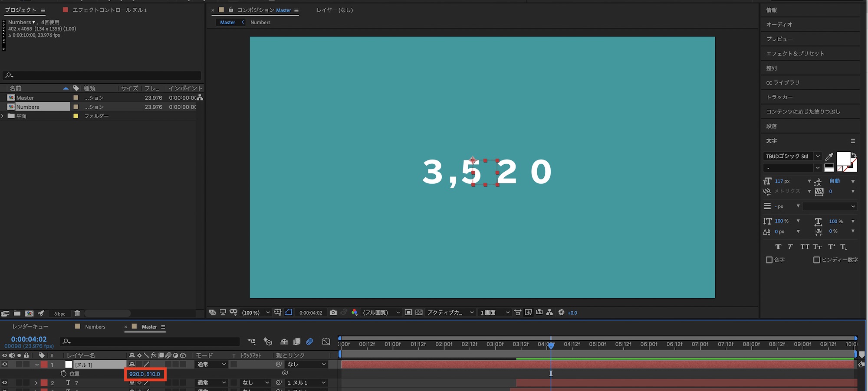Click the position stopwatch for Null 1
The image size is (868, 391).
click(x=64, y=374)
